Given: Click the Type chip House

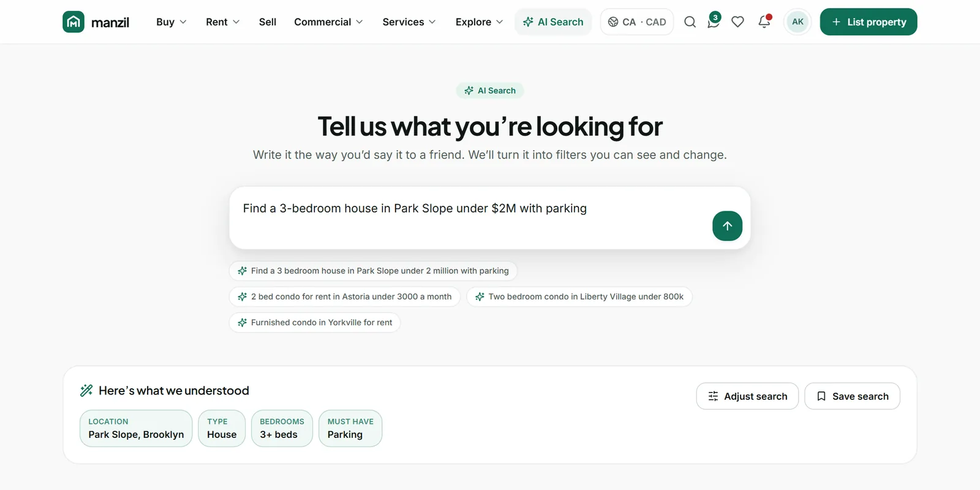Looking at the screenshot, I should coord(222,429).
